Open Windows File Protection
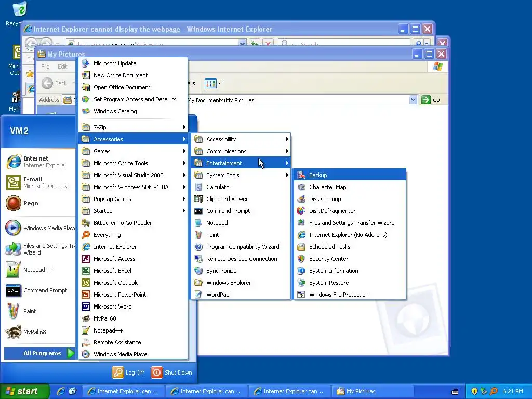Image resolution: width=532 pixels, height=399 pixels. pyautogui.click(x=350, y=295)
